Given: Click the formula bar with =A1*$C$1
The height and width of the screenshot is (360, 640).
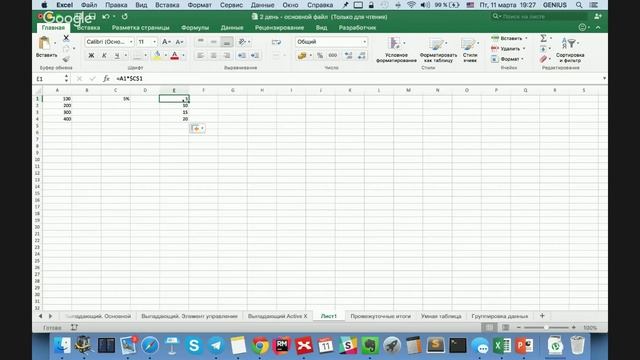Looking at the screenshot, I should [357, 78].
